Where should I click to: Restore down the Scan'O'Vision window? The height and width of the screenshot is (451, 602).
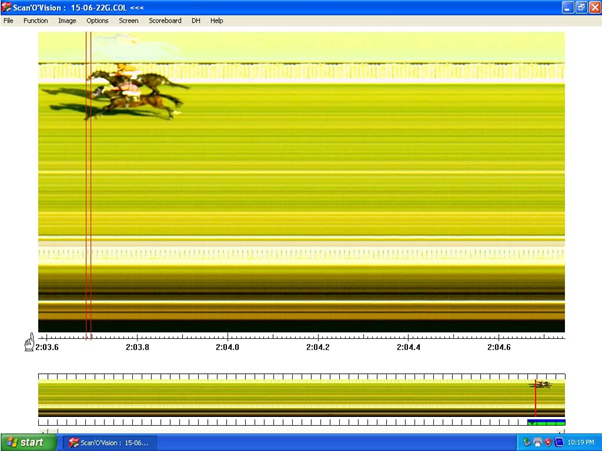click(x=581, y=7)
